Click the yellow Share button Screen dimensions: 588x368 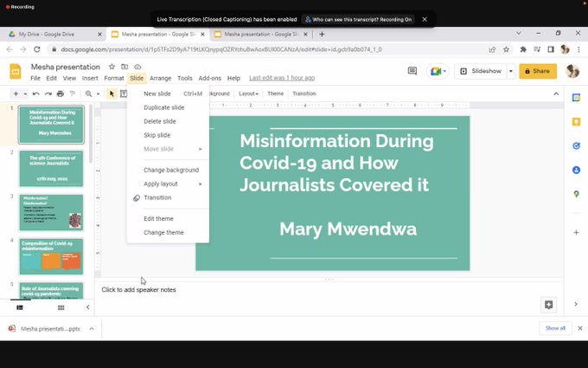click(538, 71)
